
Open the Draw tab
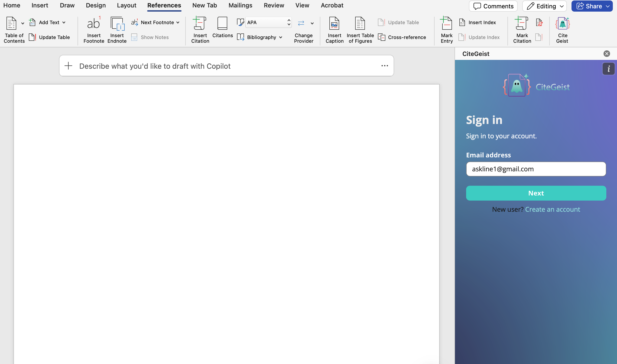[x=67, y=5]
